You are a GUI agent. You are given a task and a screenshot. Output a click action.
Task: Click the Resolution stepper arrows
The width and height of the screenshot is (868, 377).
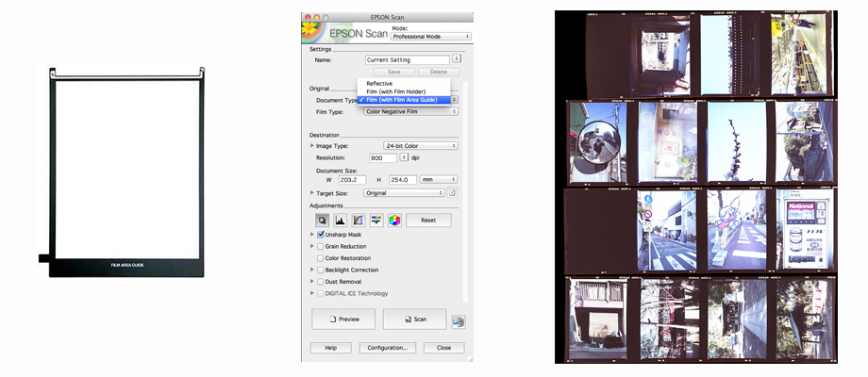tap(404, 157)
